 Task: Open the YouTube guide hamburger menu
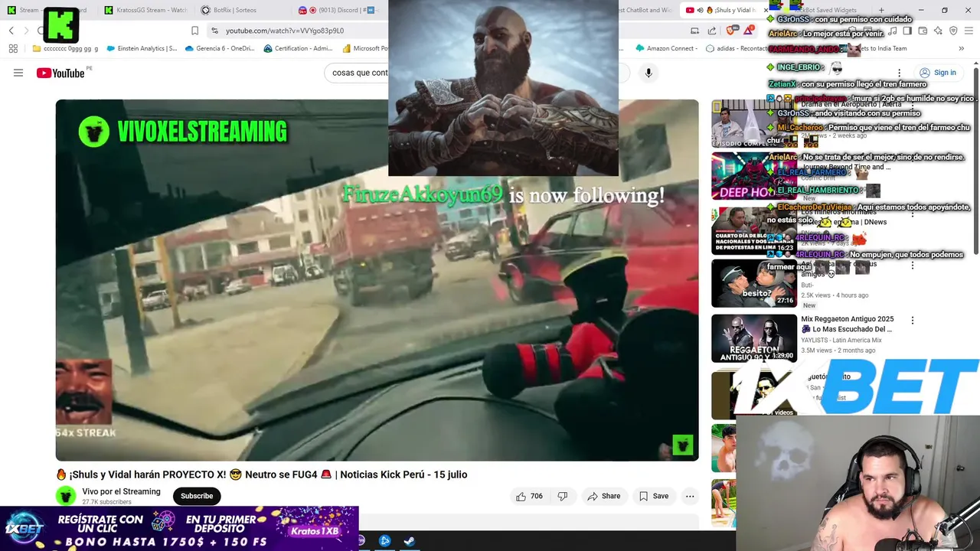18,73
